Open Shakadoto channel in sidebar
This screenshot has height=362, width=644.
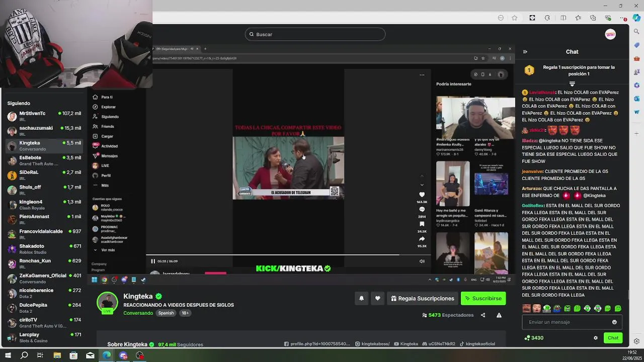(44, 249)
